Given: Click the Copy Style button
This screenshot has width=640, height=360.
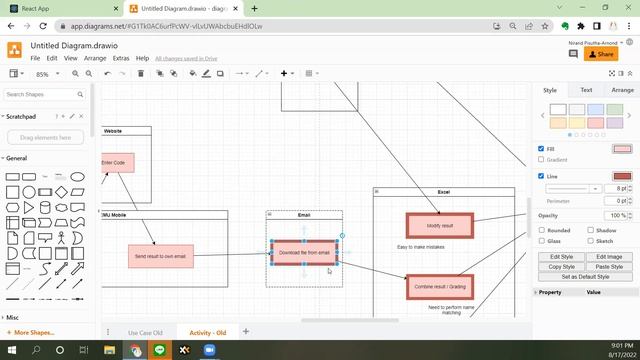Looking at the screenshot, I should click(561, 267).
